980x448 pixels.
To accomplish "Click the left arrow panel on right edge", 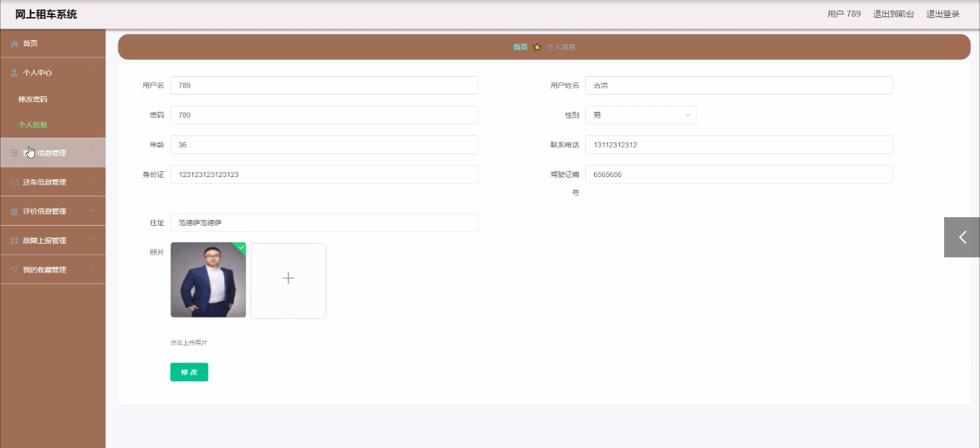I will (962, 237).
